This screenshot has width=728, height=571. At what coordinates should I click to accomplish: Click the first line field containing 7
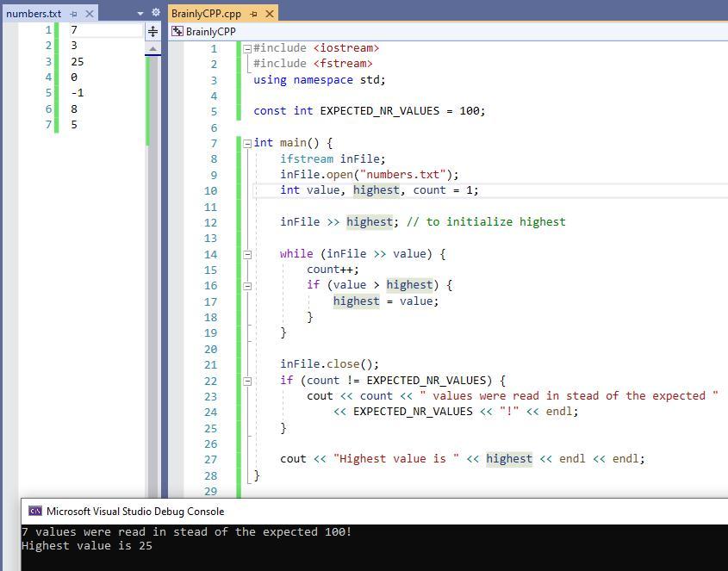[105, 30]
